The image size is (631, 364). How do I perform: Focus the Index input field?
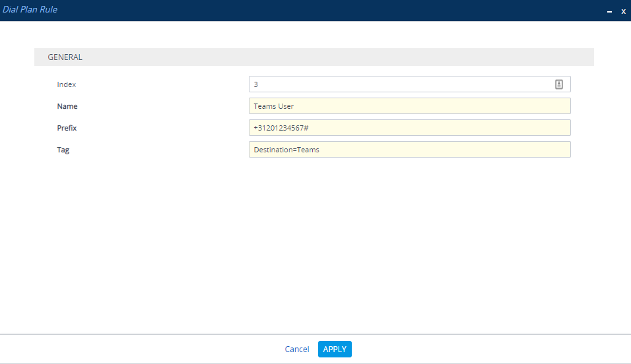coord(396,84)
